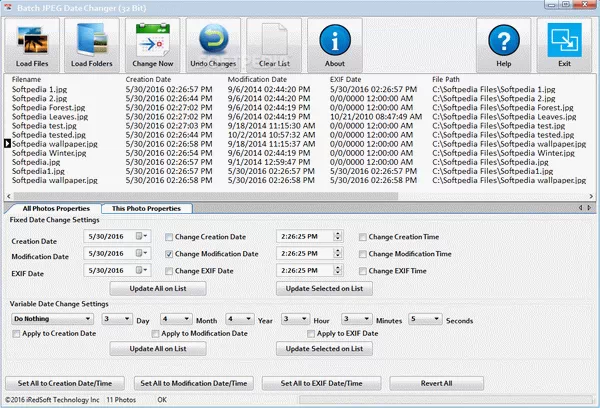Click the row marker arrow beside Softpedia wallpaper.jpg
The width and height of the screenshot is (600, 408).
click(x=7, y=144)
